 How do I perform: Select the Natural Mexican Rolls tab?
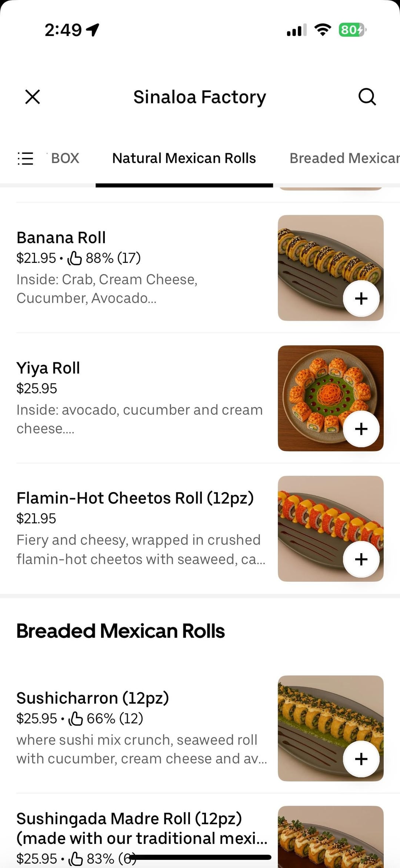(x=184, y=158)
